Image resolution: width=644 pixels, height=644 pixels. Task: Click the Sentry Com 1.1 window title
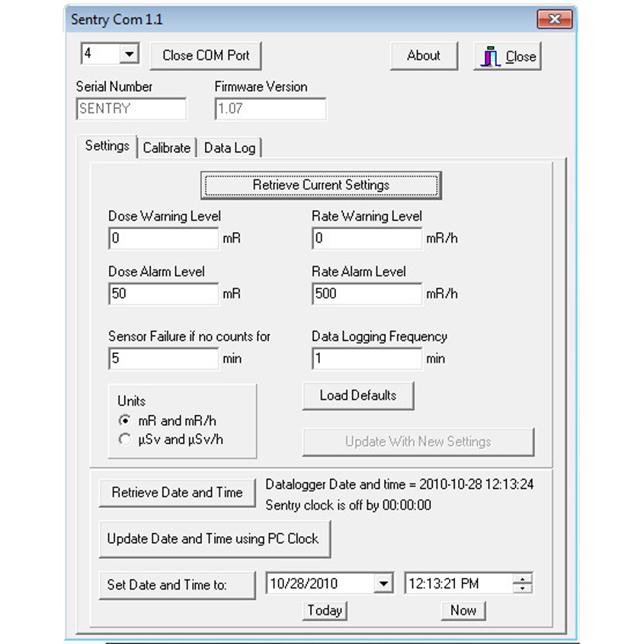(117, 20)
